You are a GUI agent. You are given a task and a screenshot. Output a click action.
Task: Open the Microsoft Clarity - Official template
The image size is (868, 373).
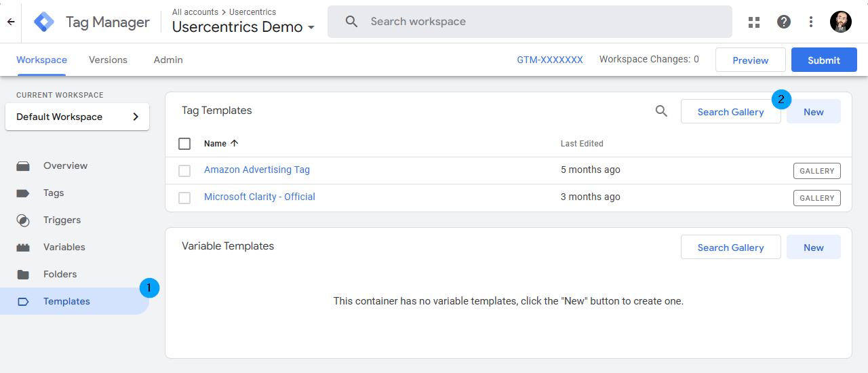pyautogui.click(x=260, y=197)
